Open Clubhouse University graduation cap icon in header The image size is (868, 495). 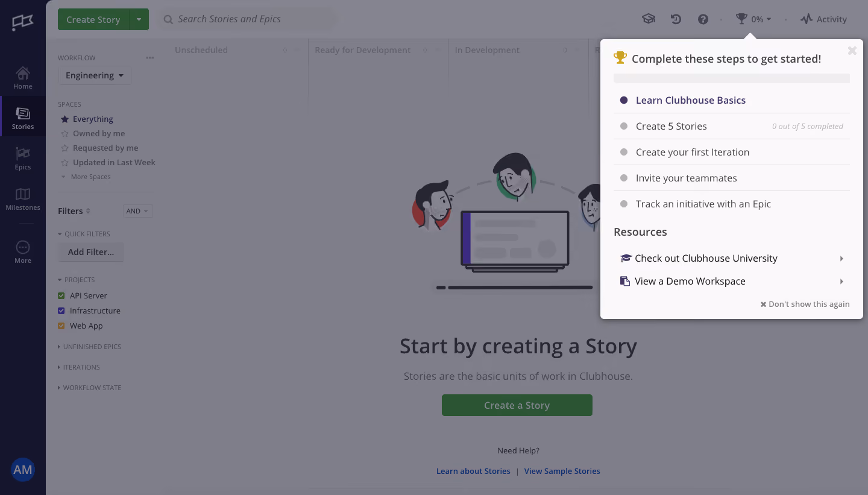click(x=649, y=19)
